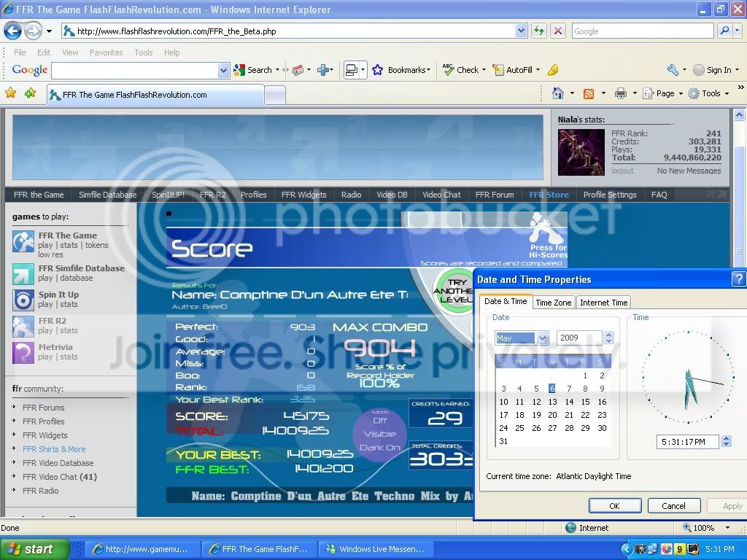Switch to the Time Zone tab
Image resolution: width=747 pixels, height=560 pixels.
pos(553,303)
